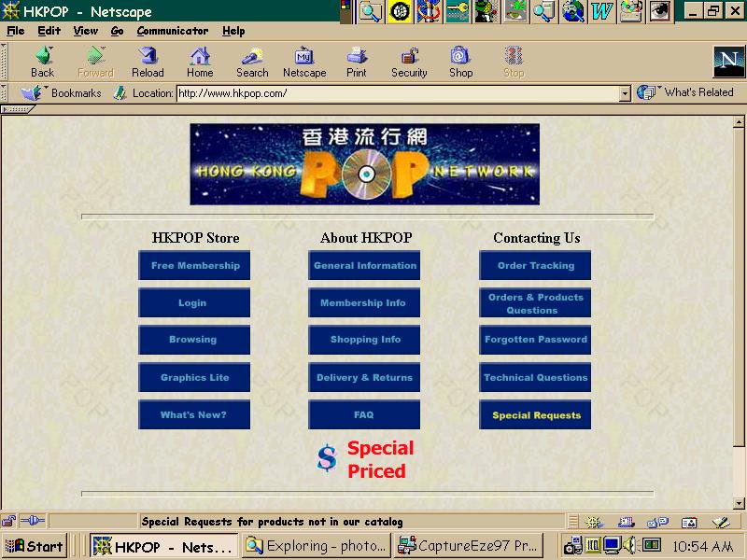Viewport: 747px width, 560px height.
Task: Open Shopping Info
Action: pos(364,340)
